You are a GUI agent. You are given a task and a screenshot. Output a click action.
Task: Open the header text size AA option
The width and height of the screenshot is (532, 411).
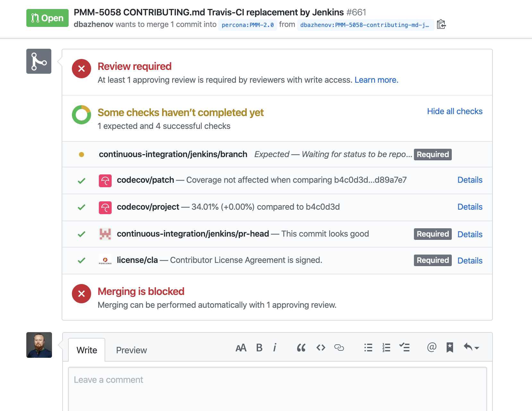click(241, 348)
